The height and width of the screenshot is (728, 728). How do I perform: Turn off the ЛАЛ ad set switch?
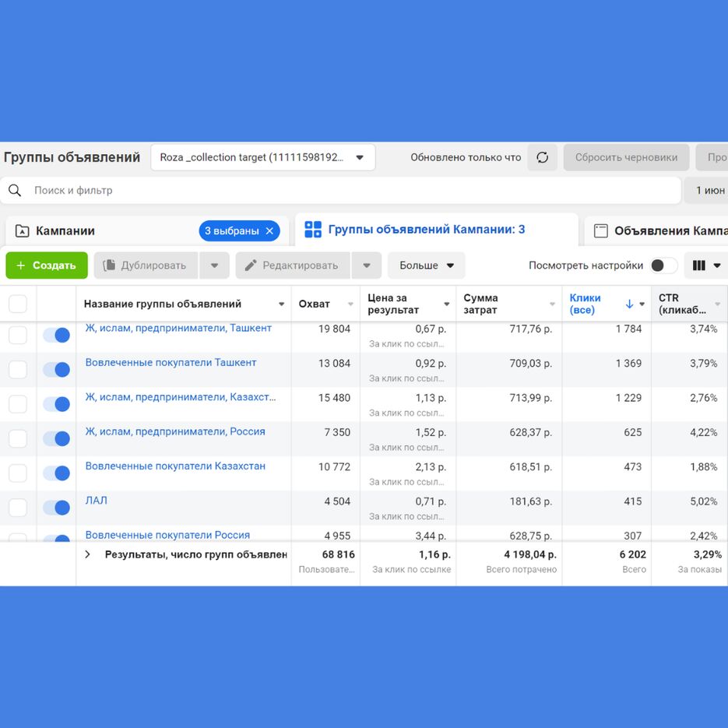pos(56,508)
